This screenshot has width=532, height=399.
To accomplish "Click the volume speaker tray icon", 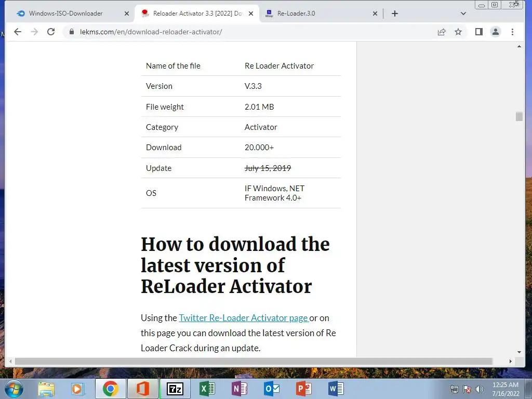I will 479,389.
